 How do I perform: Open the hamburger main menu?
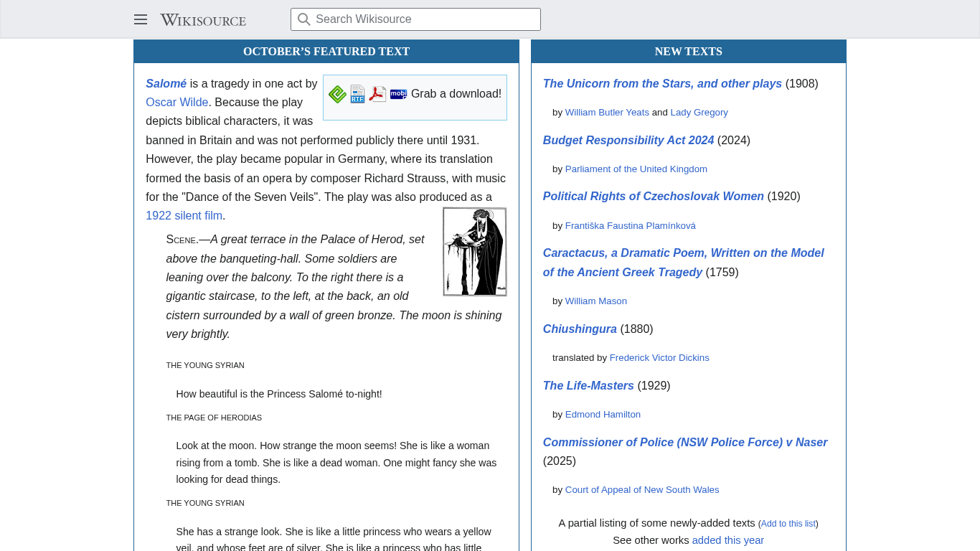[141, 19]
